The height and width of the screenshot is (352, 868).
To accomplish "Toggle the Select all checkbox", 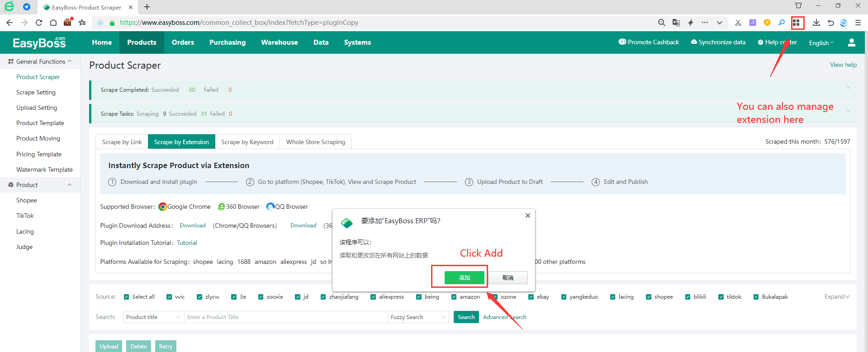I will click(x=127, y=297).
